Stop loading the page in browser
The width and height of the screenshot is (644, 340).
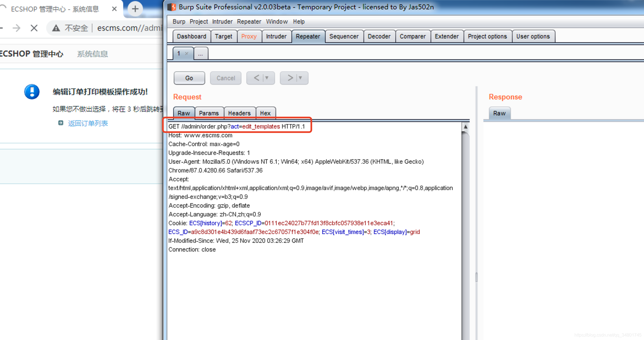tap(34, 28)
